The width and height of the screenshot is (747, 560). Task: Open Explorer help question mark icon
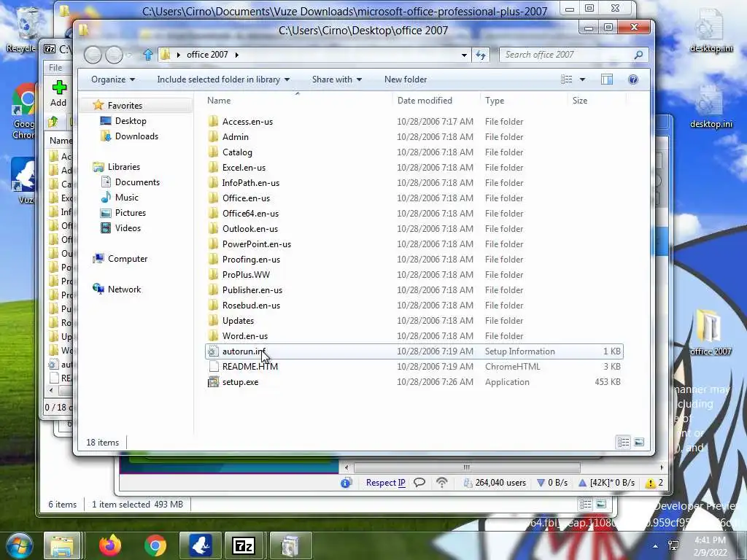(632, 79)
